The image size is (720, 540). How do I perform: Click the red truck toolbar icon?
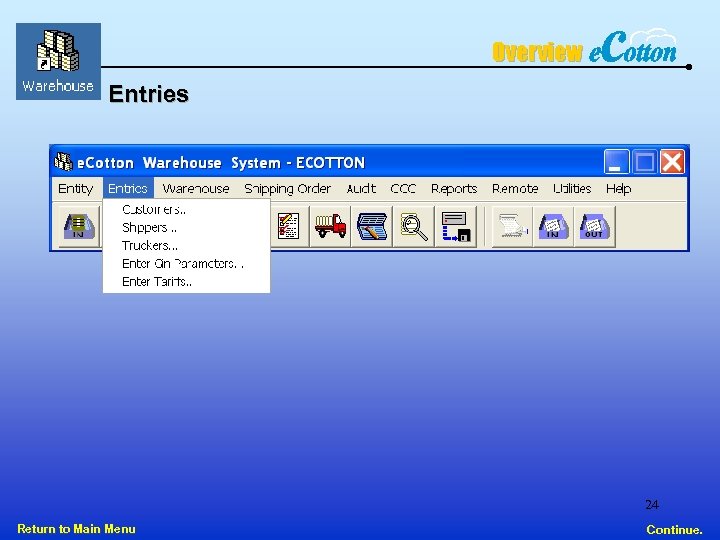tap(330, 226)
